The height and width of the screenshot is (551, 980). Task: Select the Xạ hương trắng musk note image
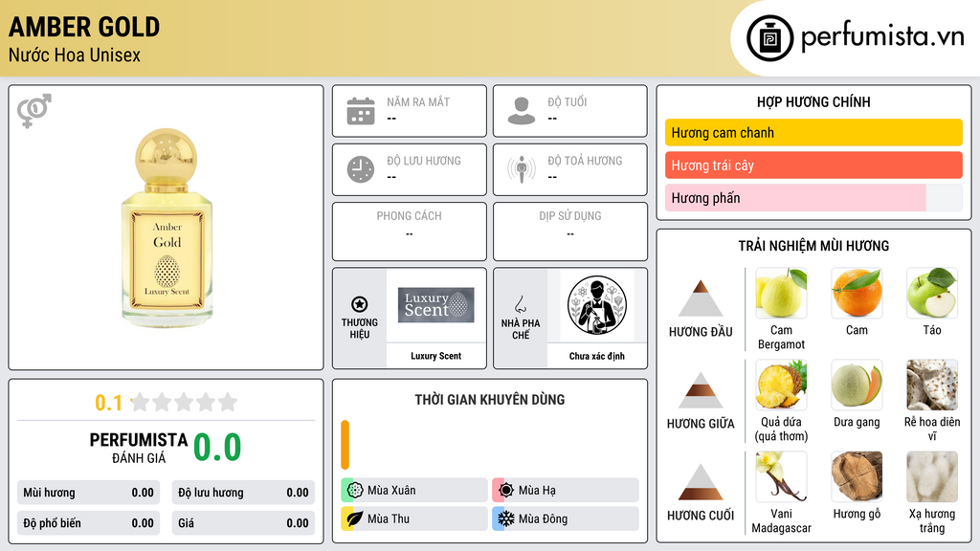tap(932, 476)
